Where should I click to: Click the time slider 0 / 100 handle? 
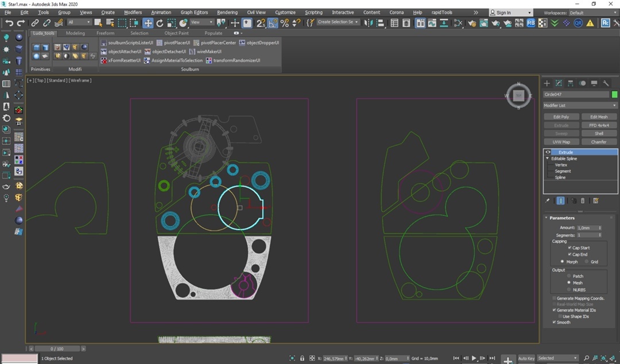pos(57,349)
